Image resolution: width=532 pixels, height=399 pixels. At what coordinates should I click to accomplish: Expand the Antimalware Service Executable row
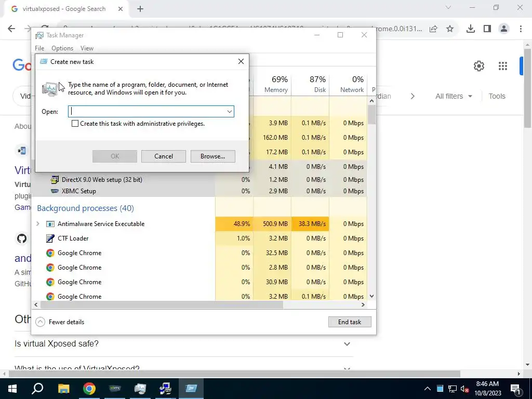pyautogui.click(x=37, y=223)
